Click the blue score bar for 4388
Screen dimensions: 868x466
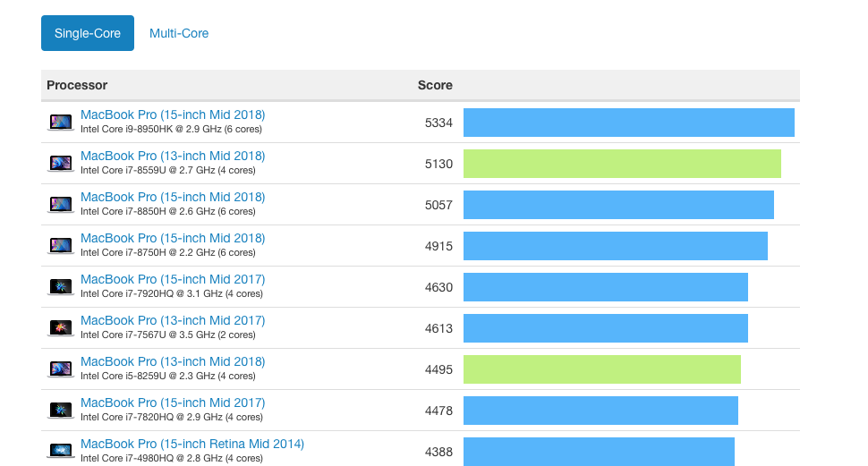click(x=599, y=452)
